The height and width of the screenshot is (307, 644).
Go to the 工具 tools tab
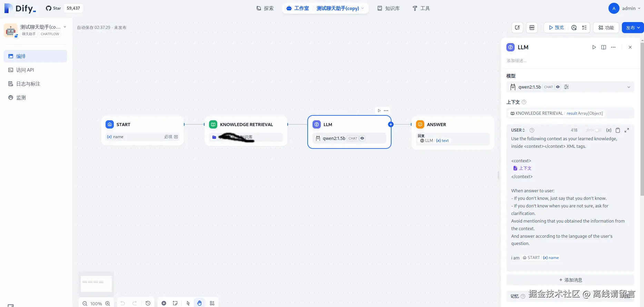point(421,8)
